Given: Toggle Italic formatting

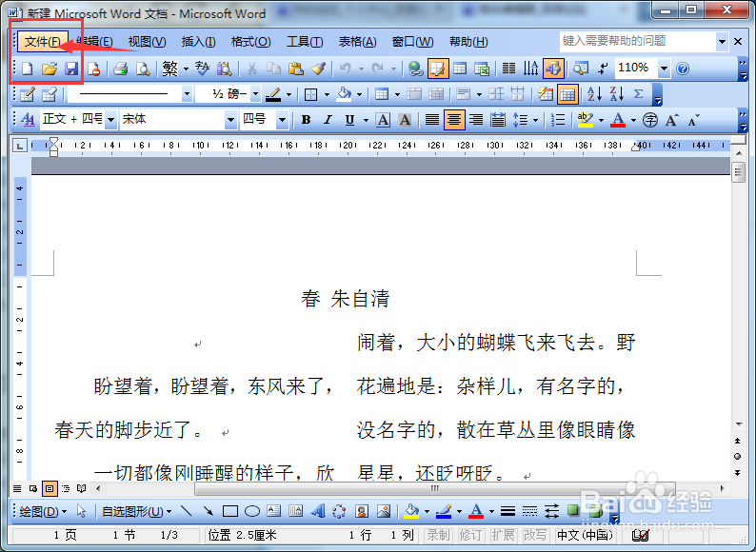Looking at the screenshot, I should [328, 120].
